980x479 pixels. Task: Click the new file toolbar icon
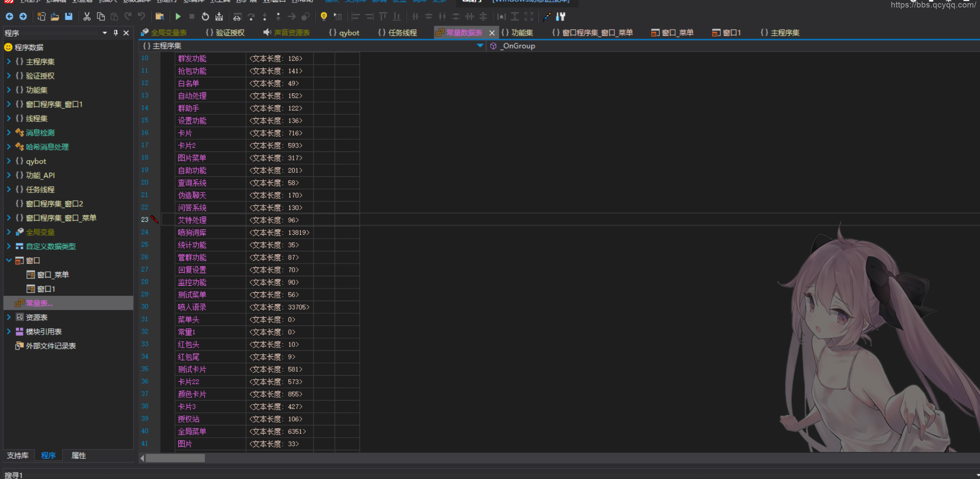click(x=41, y=17)
